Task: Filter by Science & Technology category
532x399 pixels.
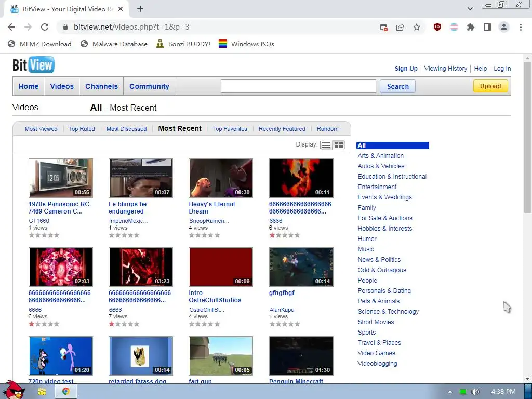Action: [x=388, y=312]
